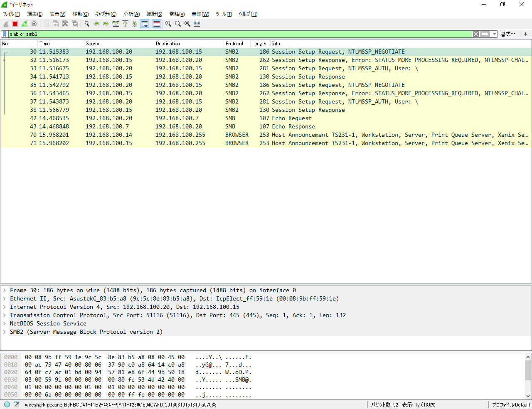Select packet 42 Echo Request row
Screen dimensions: 532x409
pyautogui.click(x=266, y=118)
